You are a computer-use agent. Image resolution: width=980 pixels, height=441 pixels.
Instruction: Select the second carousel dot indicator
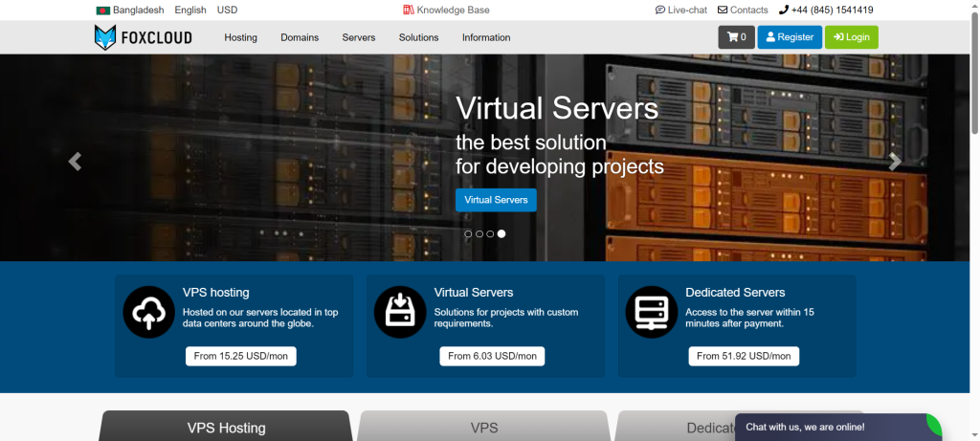479,233
